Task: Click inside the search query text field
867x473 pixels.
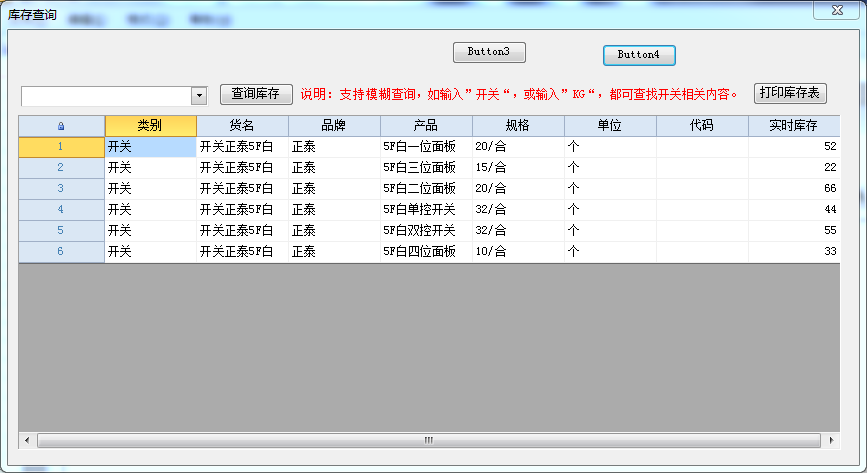Action: 105,95
